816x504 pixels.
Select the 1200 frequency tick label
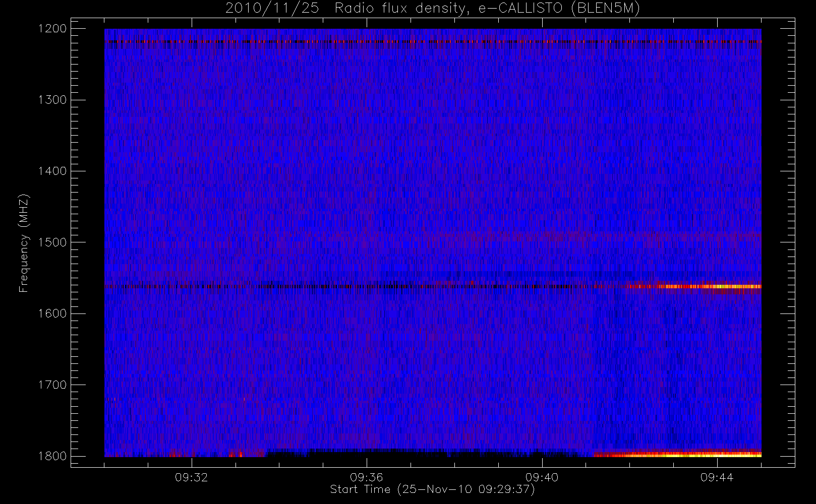(x=52, y=29)
